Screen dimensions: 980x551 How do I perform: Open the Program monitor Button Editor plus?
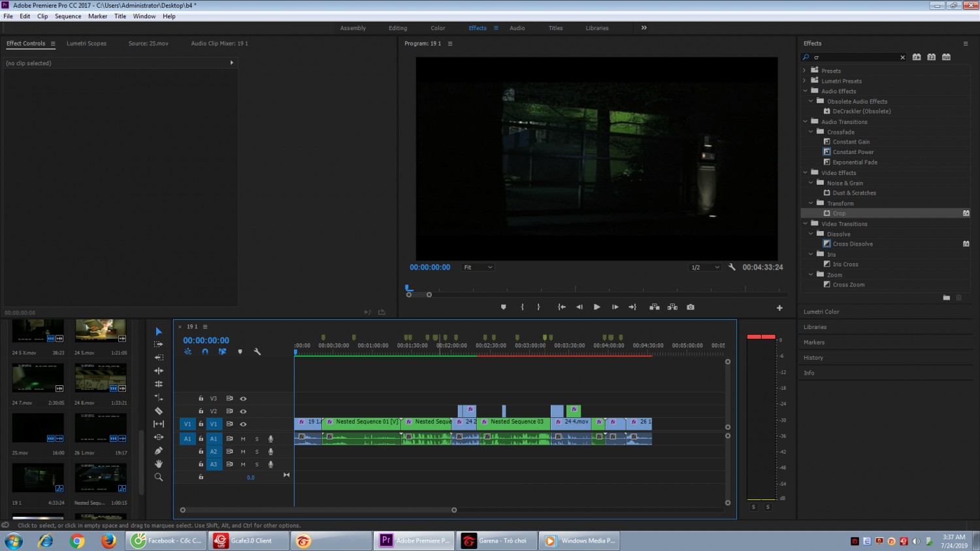click(779, 308)
